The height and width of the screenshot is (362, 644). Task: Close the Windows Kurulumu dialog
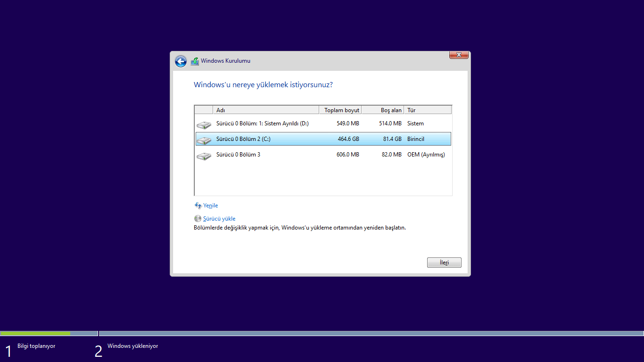pyautogui.click(x=459, y=55)
